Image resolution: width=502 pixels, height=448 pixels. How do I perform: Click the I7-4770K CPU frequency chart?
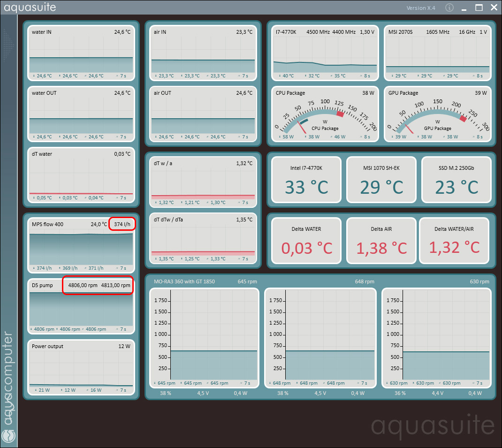[325, 53]
